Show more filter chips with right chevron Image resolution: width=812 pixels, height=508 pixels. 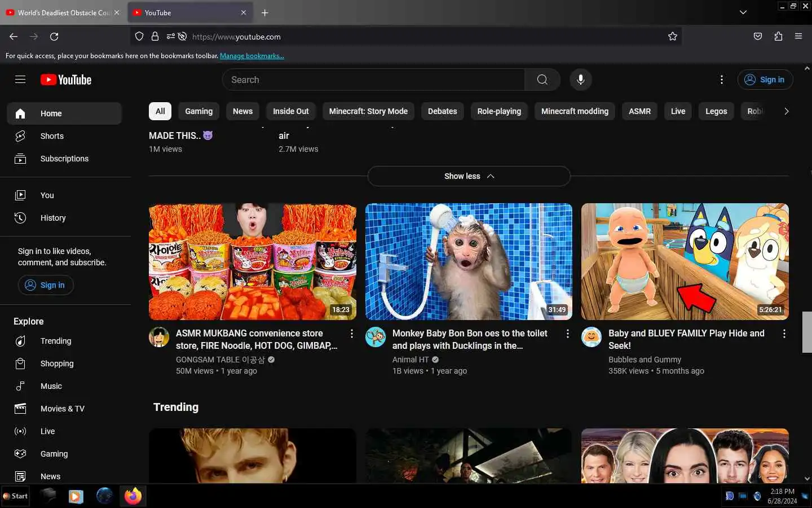pyautogui.click(x=786, y=111)
